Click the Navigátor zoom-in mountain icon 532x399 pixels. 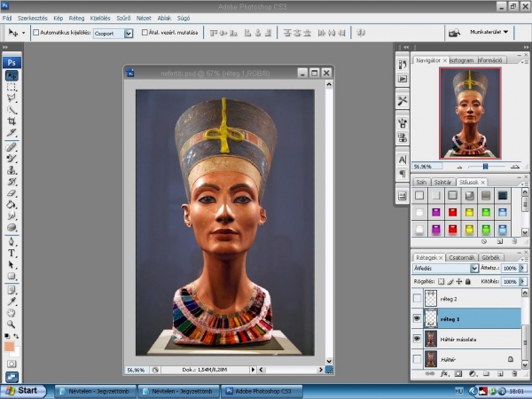click(x=514, y=167)
